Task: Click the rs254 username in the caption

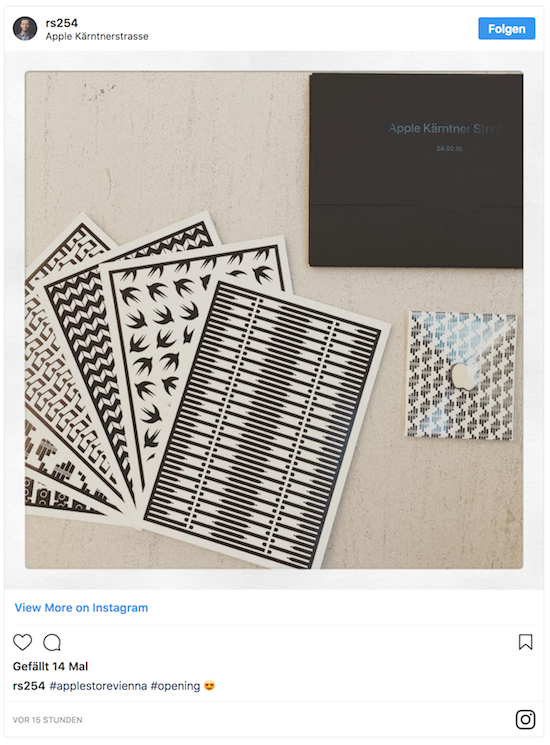Action: click(x=29, y=686)
